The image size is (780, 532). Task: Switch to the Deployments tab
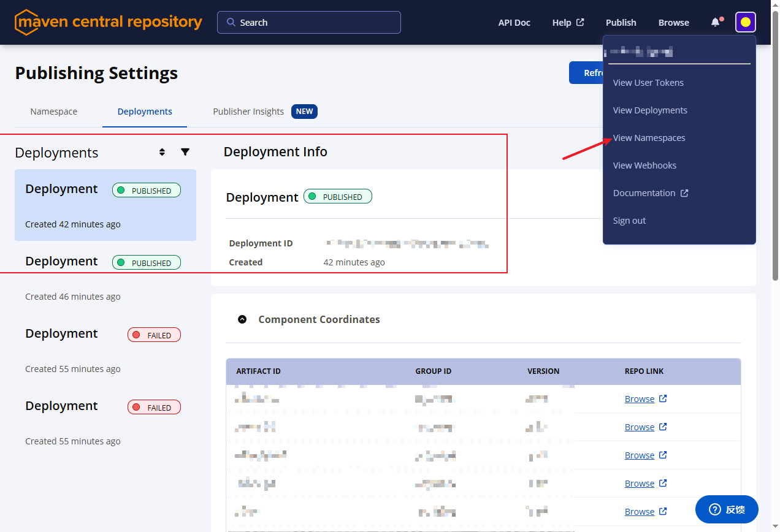(145, 112)
